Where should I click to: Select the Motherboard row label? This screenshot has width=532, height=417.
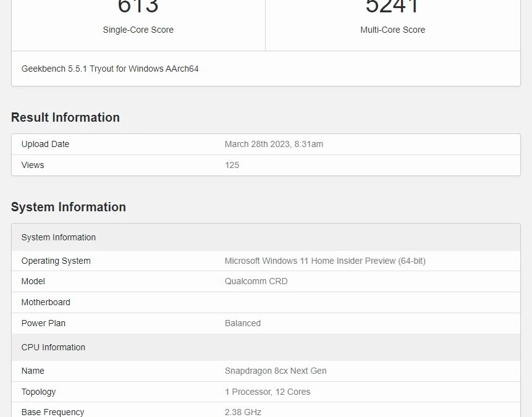coord(46,302)
